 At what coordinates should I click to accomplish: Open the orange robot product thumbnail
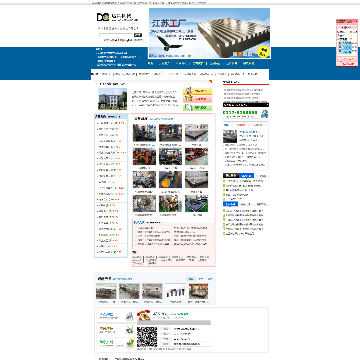click(x=144, y=156)
